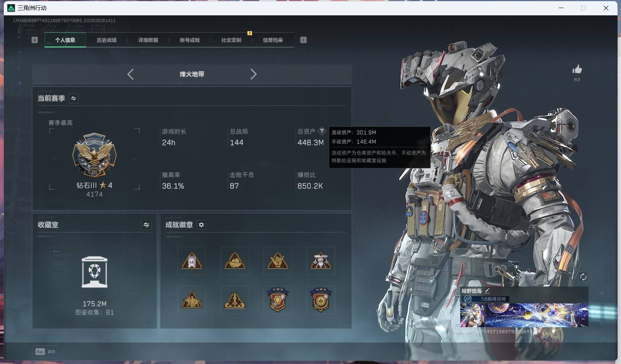
Task: Click the CN UID text at top
Action: pyautogui.click(x=64, y=21)
